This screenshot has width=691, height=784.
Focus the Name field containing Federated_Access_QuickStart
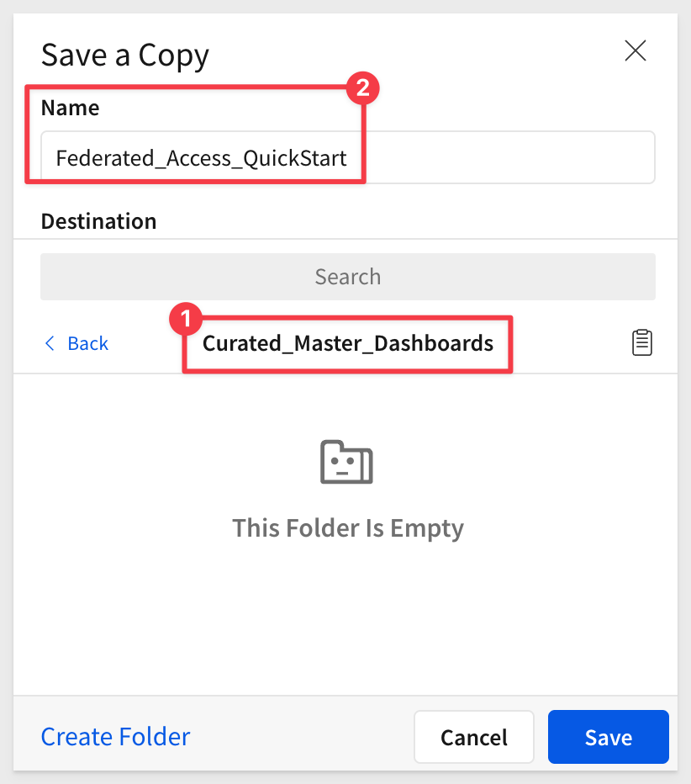click(347, 158)
